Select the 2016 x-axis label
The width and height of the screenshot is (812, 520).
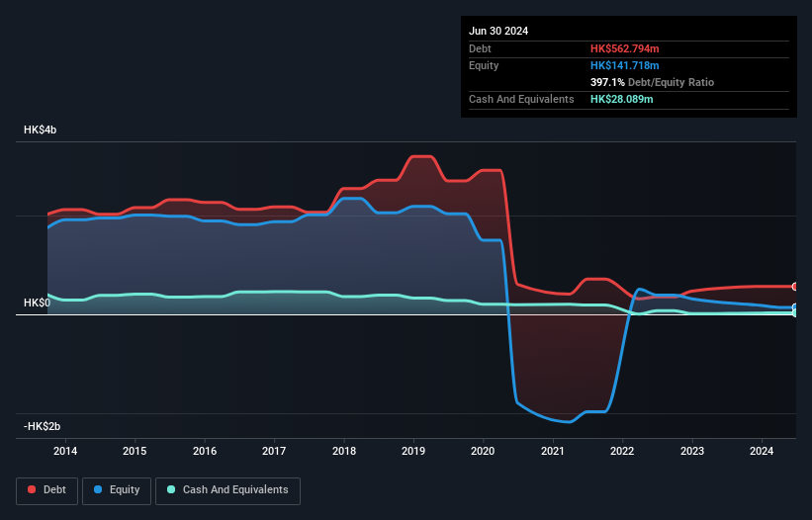[x=205, y=451]
